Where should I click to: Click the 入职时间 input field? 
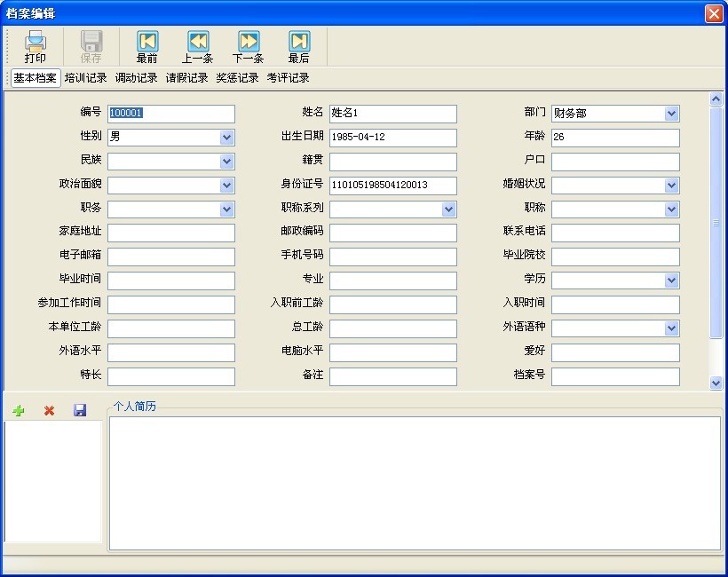pyautogui.click(x=615, y=304)
